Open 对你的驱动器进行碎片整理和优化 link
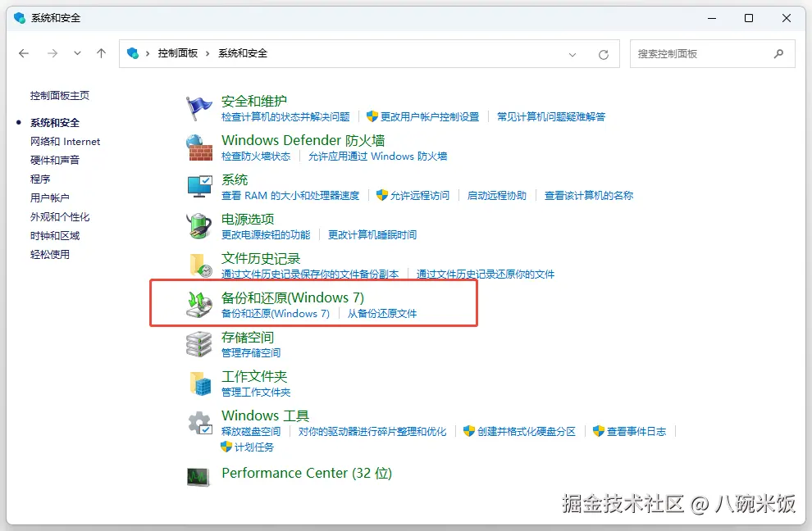Screen dimensions: 812x531 pos(372,432)
